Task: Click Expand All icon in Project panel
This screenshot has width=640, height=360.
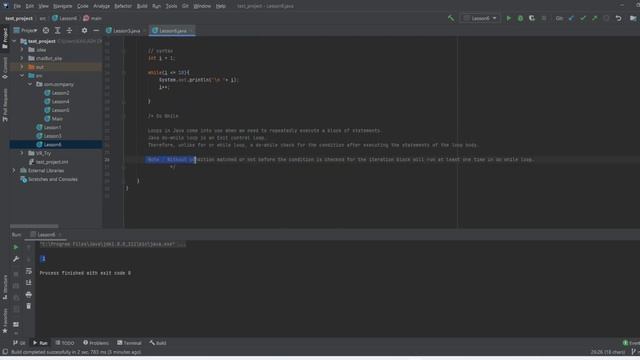Action: point(58,31)
